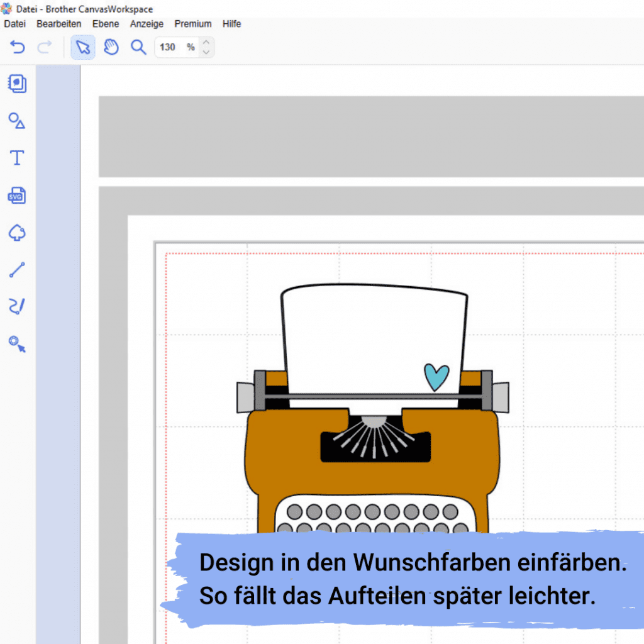
Task: Open the image tracing tool
Action: coord(16,233)
